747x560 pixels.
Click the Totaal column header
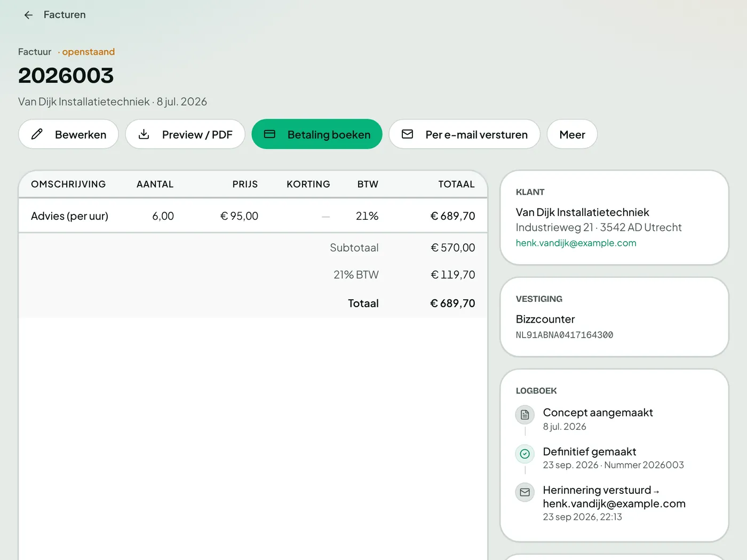456,185
